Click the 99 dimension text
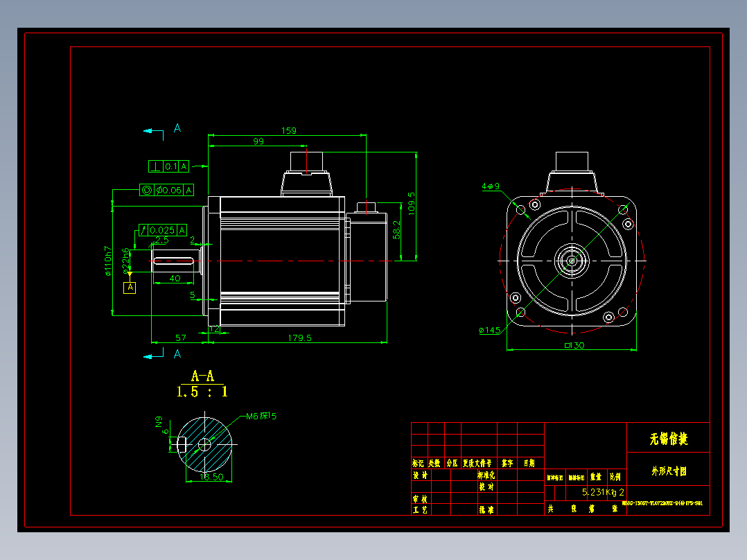Screen dimensions: 747x560 258,141
